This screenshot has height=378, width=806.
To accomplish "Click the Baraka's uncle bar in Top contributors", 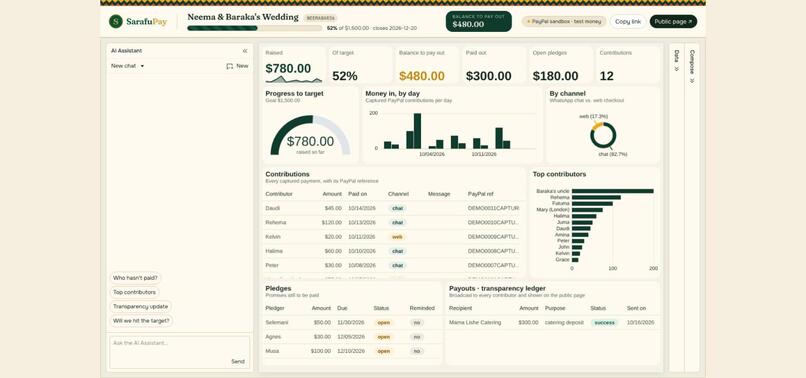I will point(613,191).
